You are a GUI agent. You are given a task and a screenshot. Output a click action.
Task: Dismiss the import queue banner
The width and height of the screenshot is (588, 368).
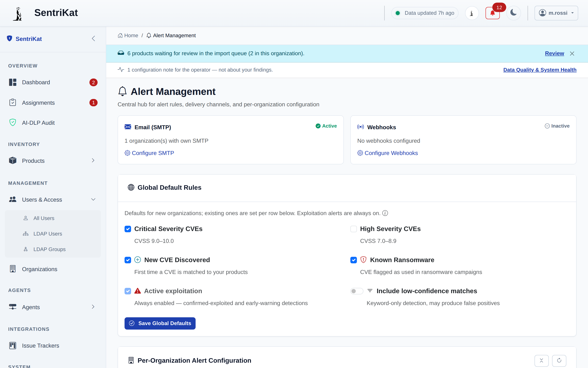(x=572, y=54)
